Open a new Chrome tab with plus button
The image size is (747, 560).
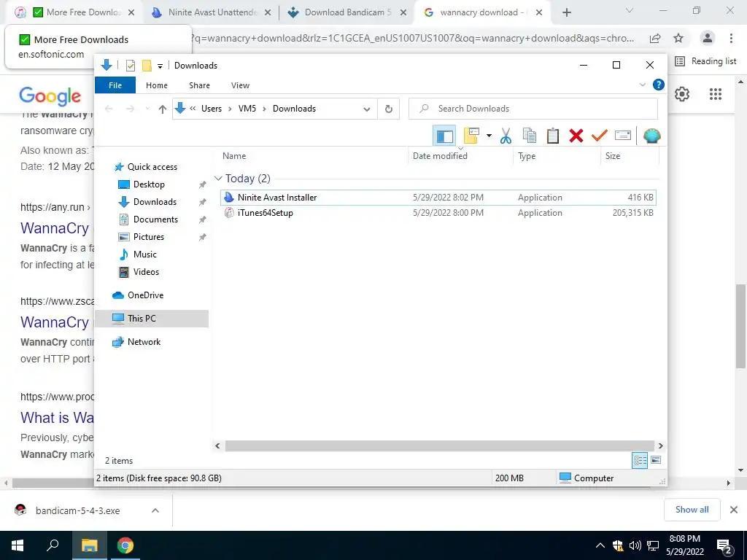566,13
